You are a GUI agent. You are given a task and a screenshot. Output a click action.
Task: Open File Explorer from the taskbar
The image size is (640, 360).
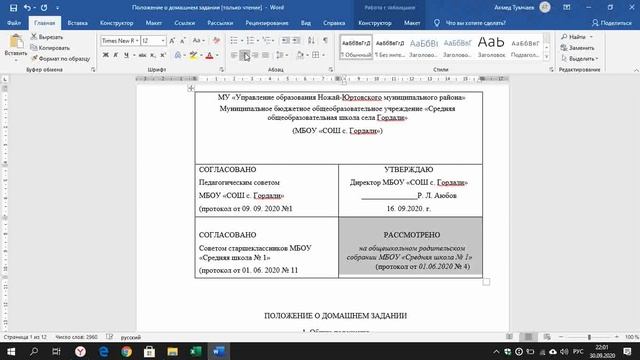click(172, 351)
